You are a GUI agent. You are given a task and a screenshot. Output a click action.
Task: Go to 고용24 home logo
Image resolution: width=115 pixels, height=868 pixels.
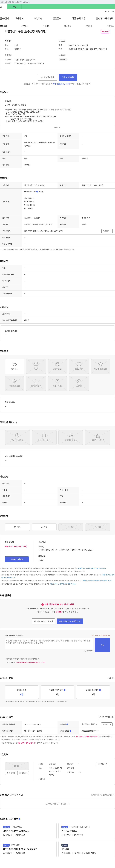point(4,19)
